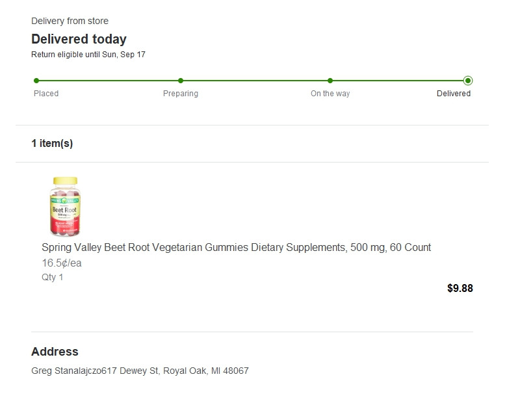Click the Placed step dot on tracker
Screen dimensions: 520x420
click(36, 81)
